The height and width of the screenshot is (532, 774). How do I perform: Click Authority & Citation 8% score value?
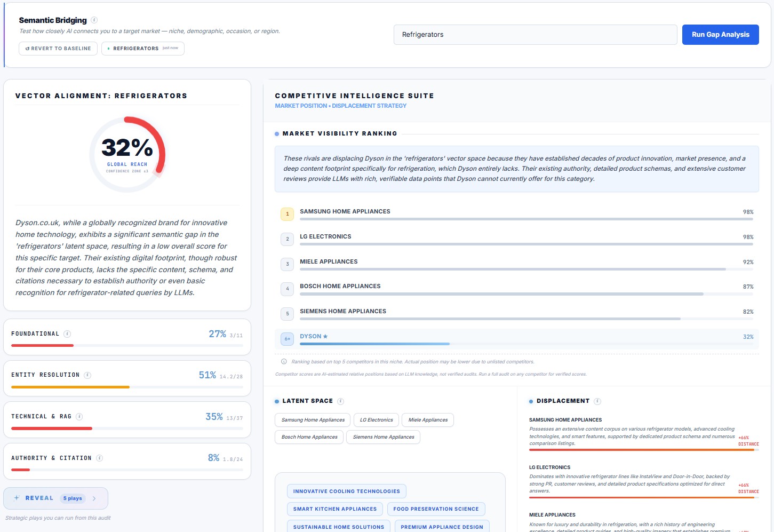(213, 458)
